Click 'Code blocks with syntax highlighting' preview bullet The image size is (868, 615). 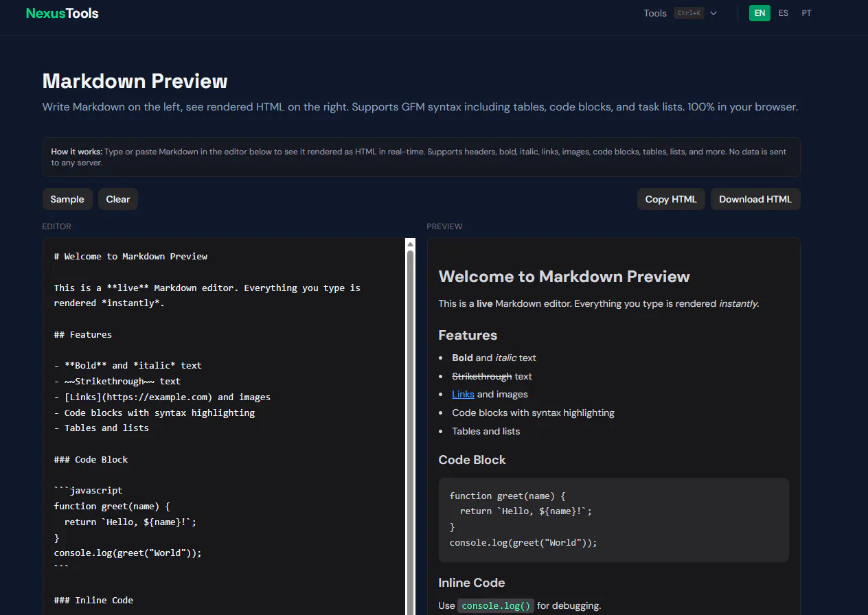tap(534, 413)
